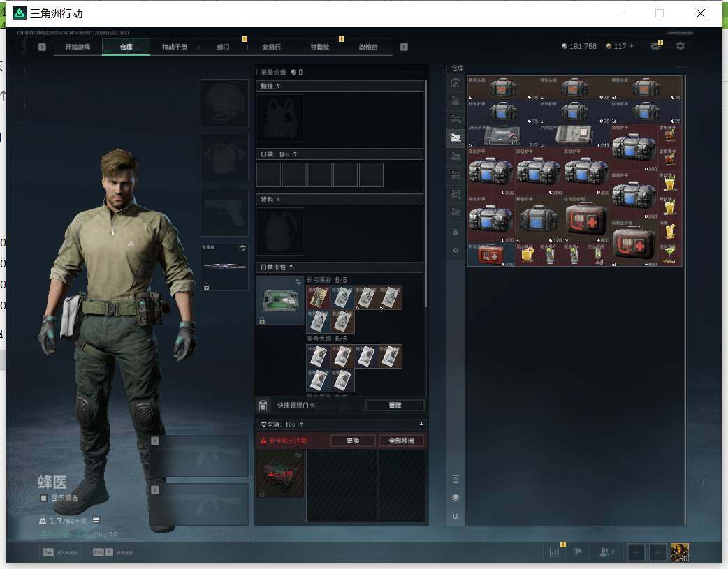Click icon above layers in warehouse sidebar
The width and height of the screenshot is (728, 569).
(x=456, y=479)
